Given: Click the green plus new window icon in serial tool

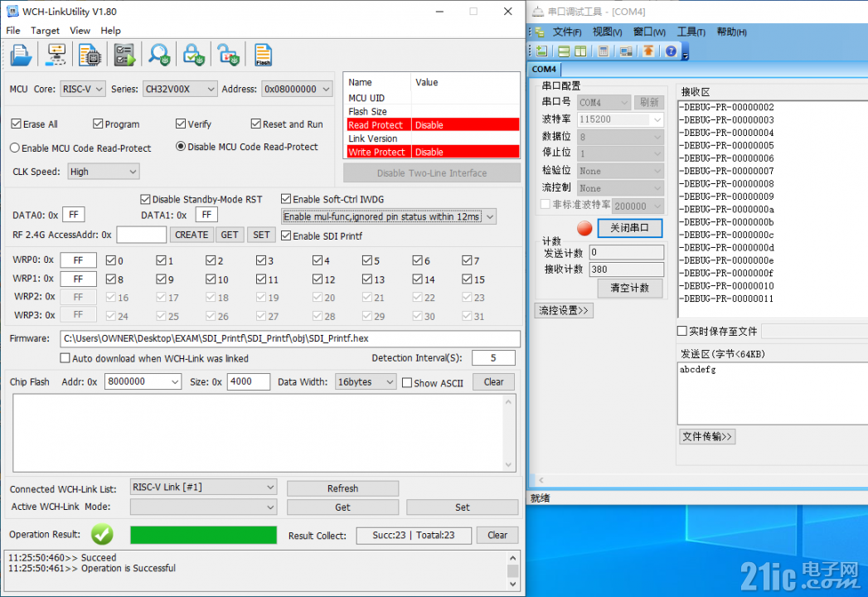Looking at the screenshot, I should (x=542, y=51).
